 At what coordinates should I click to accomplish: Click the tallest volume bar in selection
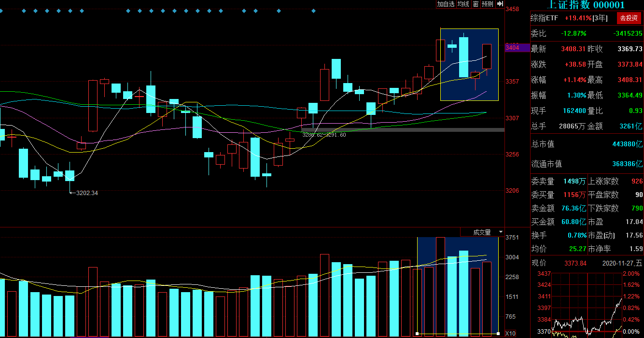(440, 286)
